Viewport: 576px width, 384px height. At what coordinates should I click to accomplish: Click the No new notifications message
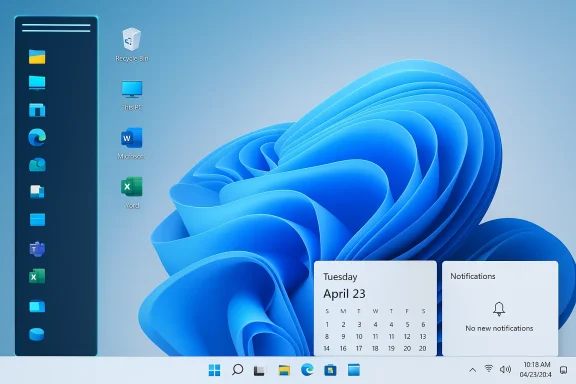(x=499, y=329)
